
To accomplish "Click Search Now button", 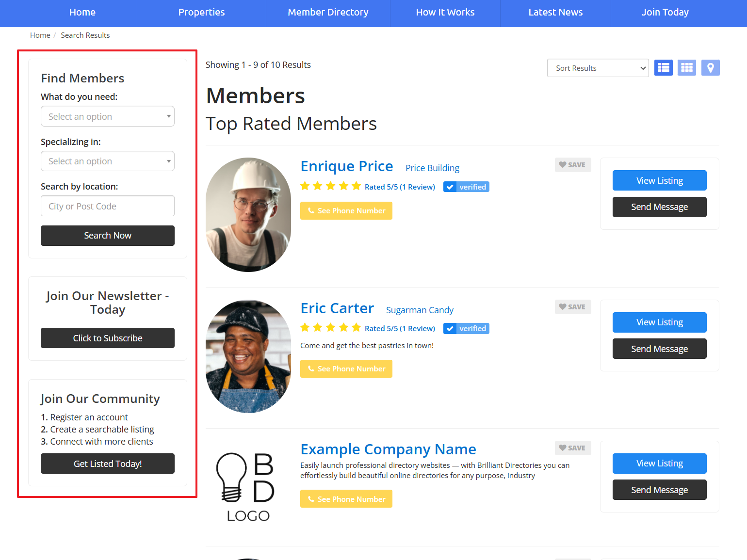I will coord(108,236).
